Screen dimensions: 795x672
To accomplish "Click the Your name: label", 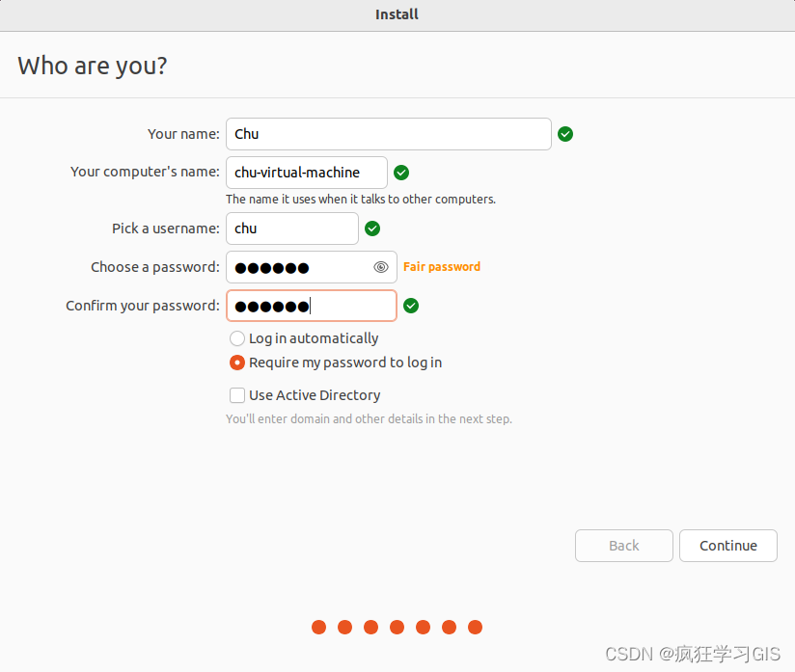I will 183,134.
